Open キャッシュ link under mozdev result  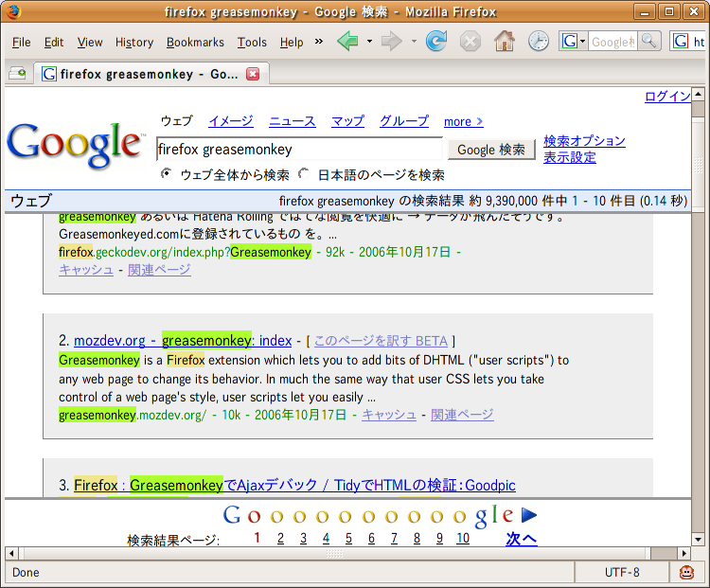coord(389,415)
